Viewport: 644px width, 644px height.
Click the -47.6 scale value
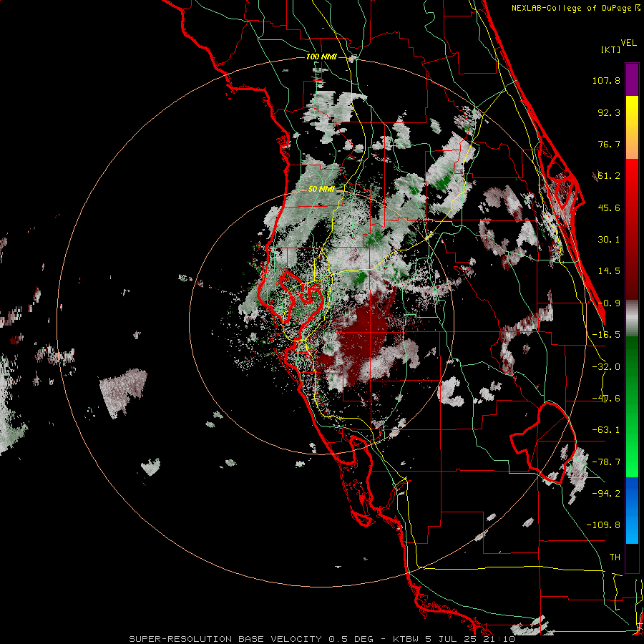point(606,399)
